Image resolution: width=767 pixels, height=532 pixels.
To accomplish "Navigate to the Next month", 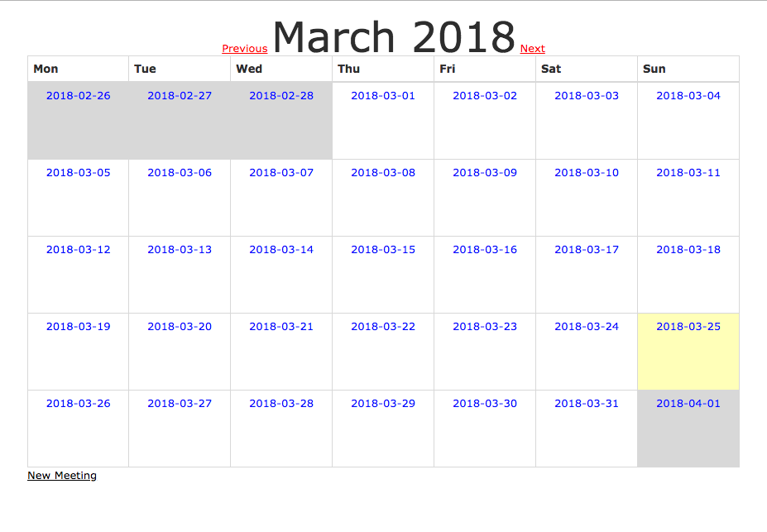I will pyautogui.click(x=532, y=48).
